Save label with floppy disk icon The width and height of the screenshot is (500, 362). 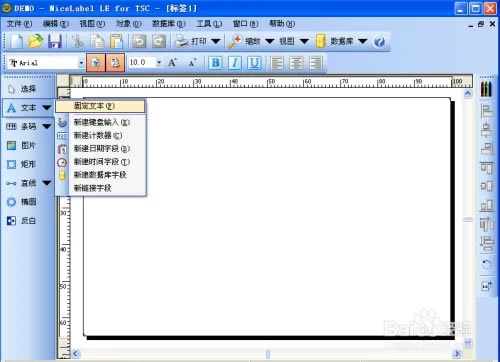click(x=55, y=42)
